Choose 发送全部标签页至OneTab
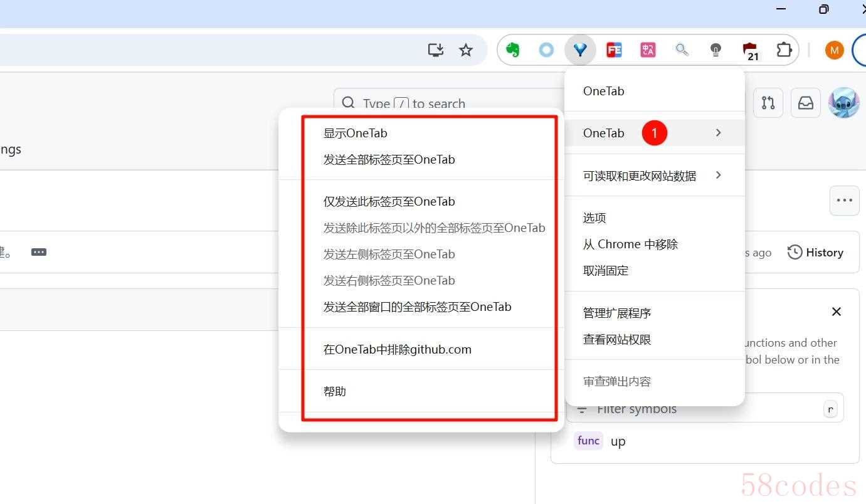 [x=389, y=159]
